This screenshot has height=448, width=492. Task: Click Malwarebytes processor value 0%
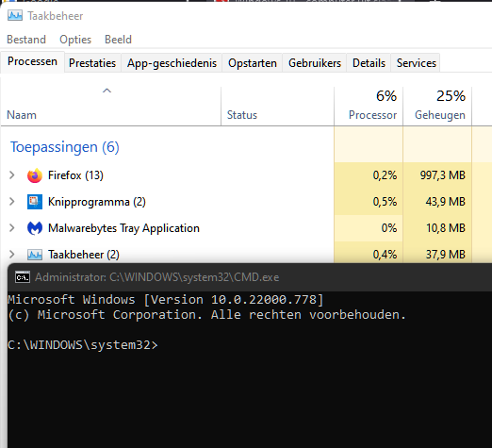(x=389, y=228)
